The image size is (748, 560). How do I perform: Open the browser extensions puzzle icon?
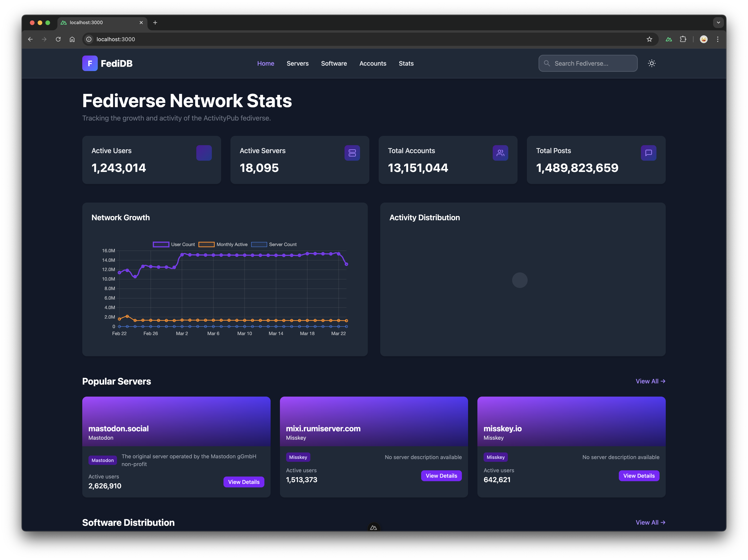[x=683, y=39]
